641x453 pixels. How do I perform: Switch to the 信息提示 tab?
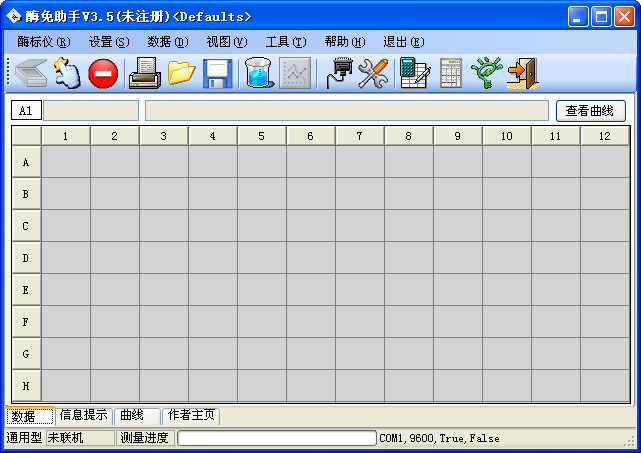(x=83, y=415)
